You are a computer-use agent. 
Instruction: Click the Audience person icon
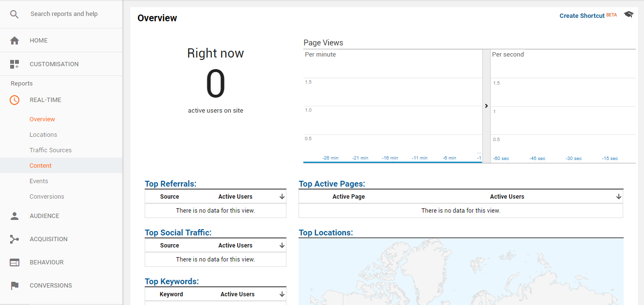[x=15, y=216]
